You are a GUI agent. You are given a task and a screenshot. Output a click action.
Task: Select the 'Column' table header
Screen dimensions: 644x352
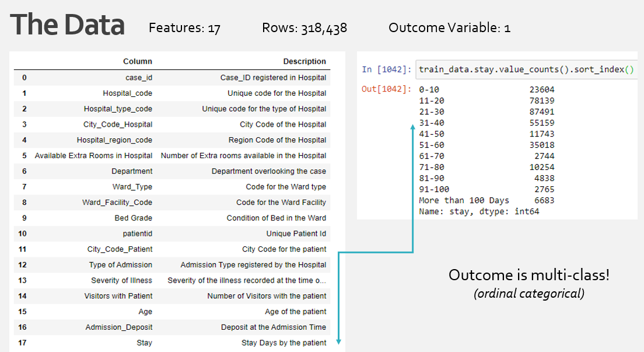pos(137,61)
